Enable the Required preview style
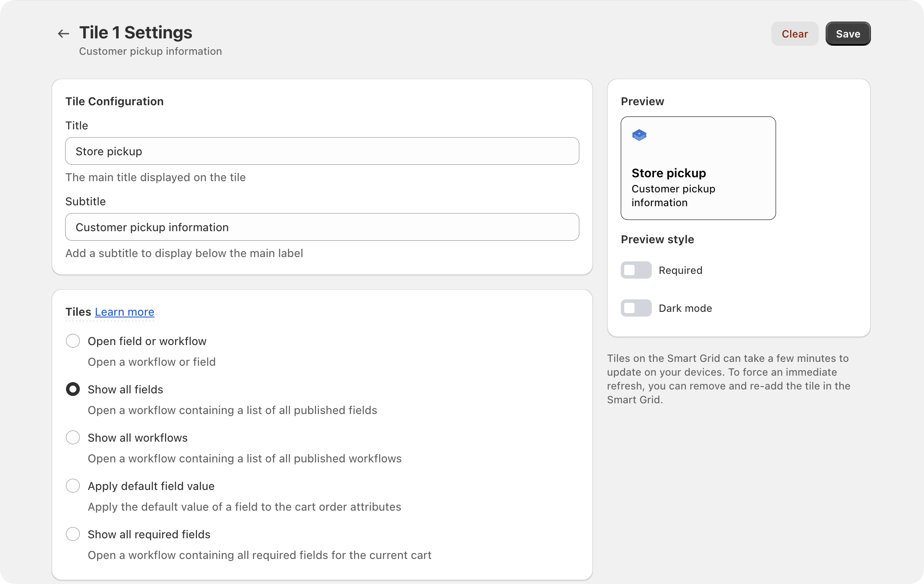This screenshot has height=584, width=924. 636,270
